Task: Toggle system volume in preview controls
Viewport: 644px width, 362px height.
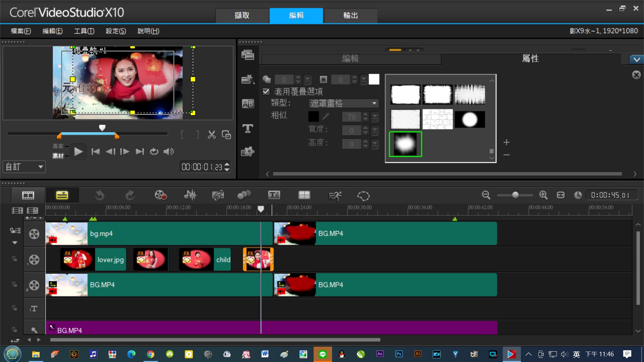Action: 169,152
